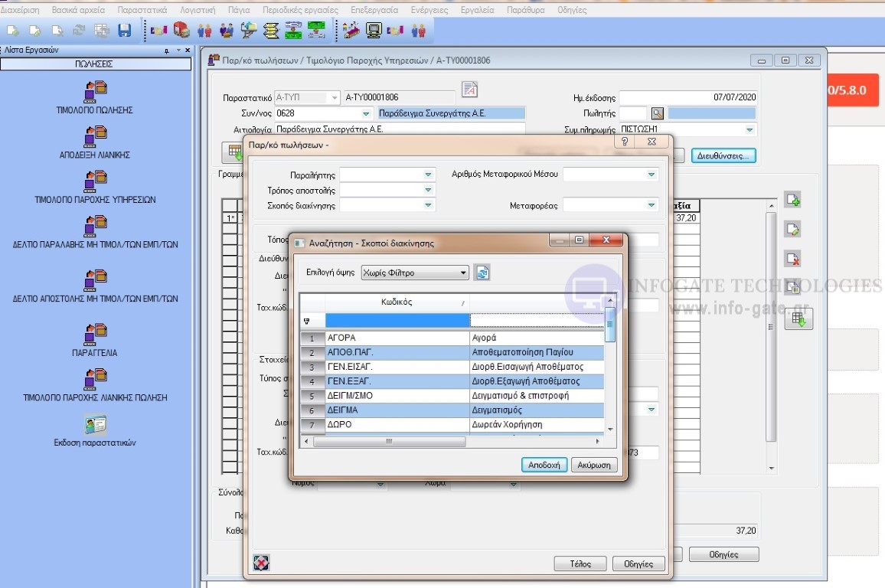885x588 pixels.
Task: Click the Αποδοχή button
Action: click(544, 465)
